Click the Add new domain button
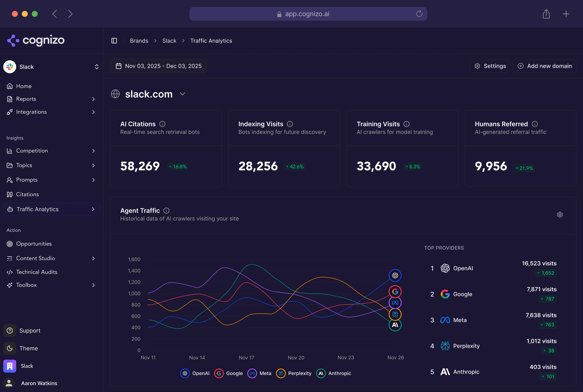Image resolution: width=583 pixels, height=392 pixels. tap(544, 66)
